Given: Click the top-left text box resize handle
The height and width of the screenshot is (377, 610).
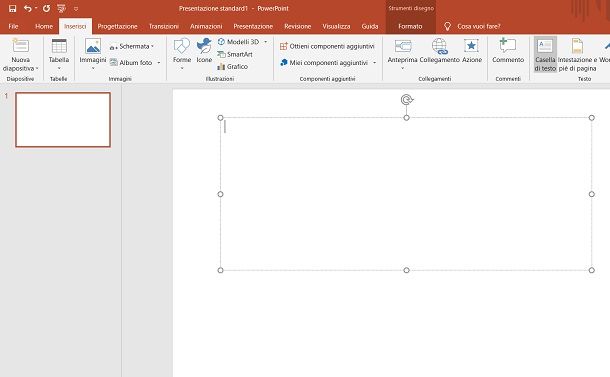Looking at the screenshot, I should (x=221, y=117).
